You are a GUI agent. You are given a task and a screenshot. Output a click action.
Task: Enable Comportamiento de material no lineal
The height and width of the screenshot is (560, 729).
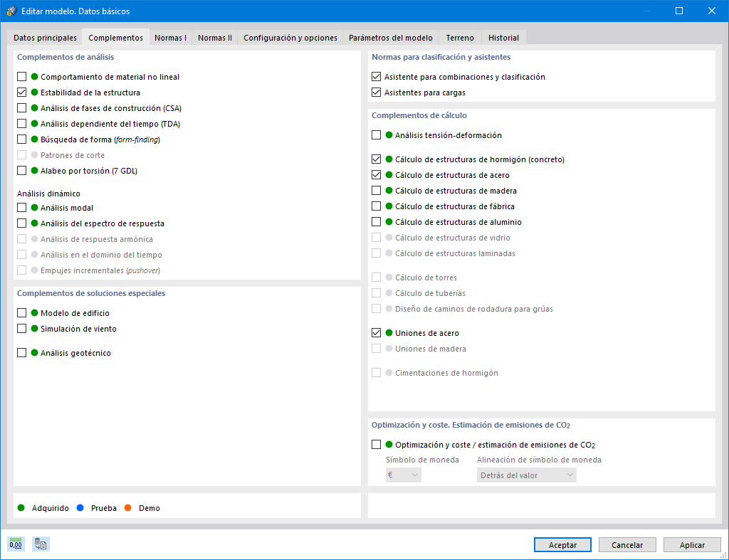pos(21,77)
